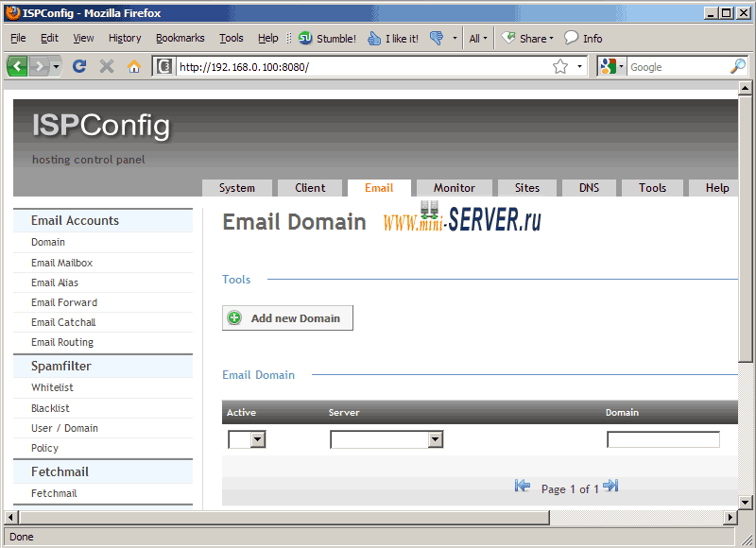Open the address bar history dropdown arrow
Image resolution: width=756 pixels, height=548 pixels.
579,66
